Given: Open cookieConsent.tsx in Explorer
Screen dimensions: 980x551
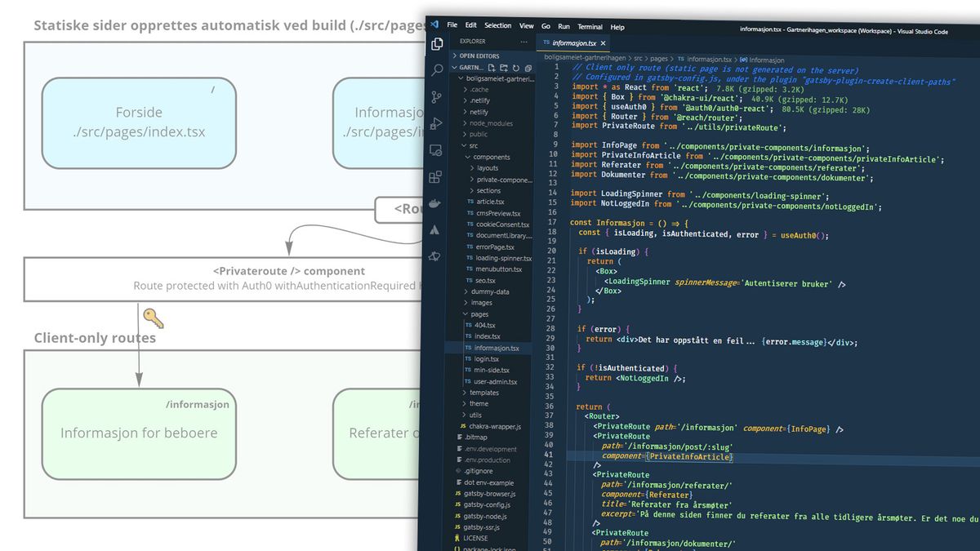Looking at the screenshot, I should tap(497, 224).
